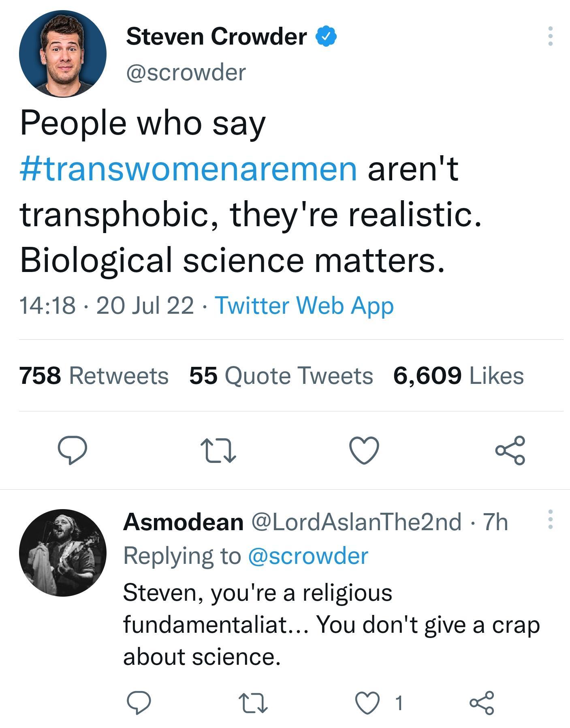Open the more options menu on Crowder's tweet
This screenshot has height=728, width=570.
pyautogui.click(x=551, y=36)
